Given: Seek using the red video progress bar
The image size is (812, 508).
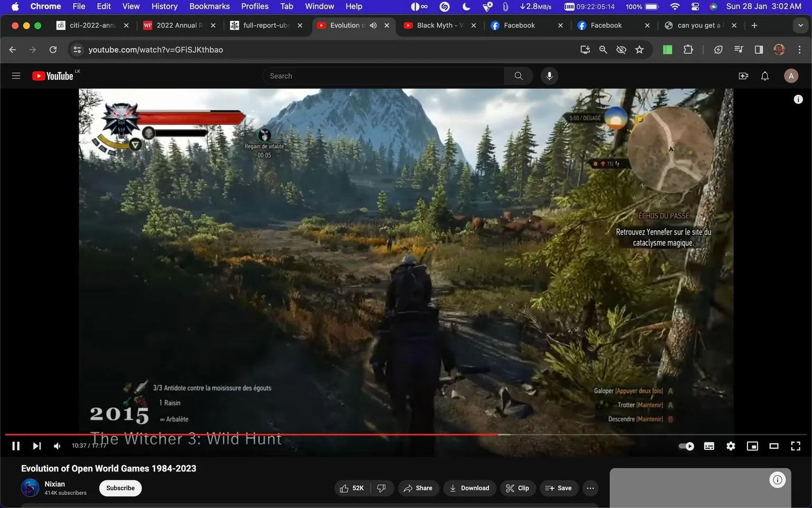Looking at the screenshot, I should point(370,434).
